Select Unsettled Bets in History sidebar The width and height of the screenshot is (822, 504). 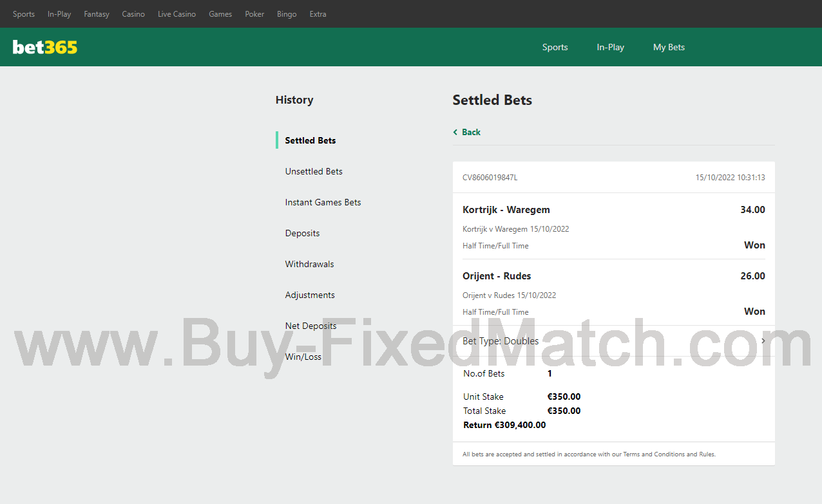pyautogui.click(x=314, y=171)
